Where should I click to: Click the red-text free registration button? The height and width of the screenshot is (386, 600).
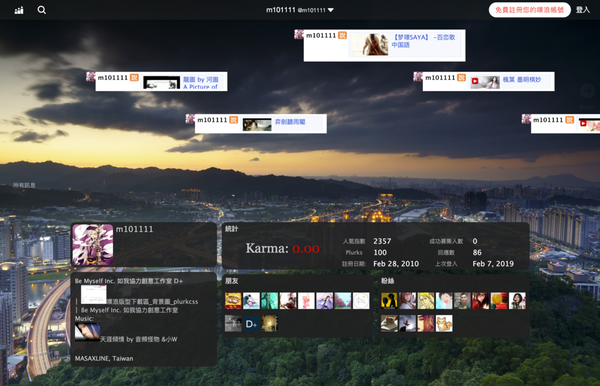point(530,10)
